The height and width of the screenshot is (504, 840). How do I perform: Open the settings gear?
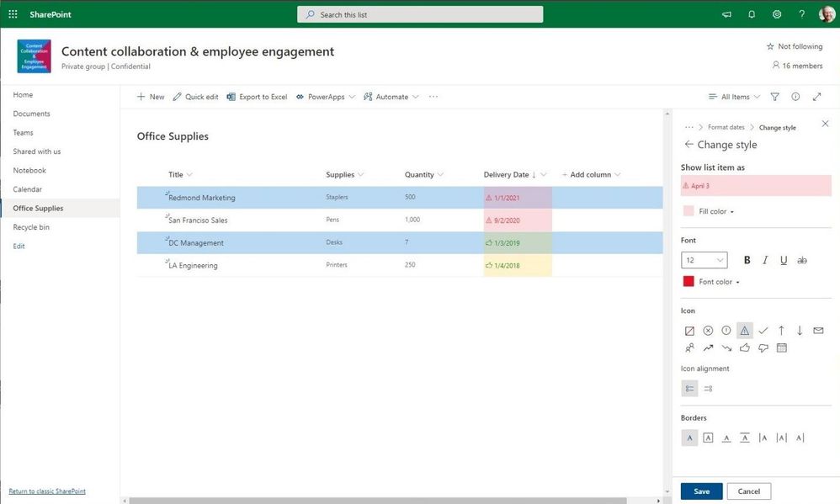pos(777,14)
